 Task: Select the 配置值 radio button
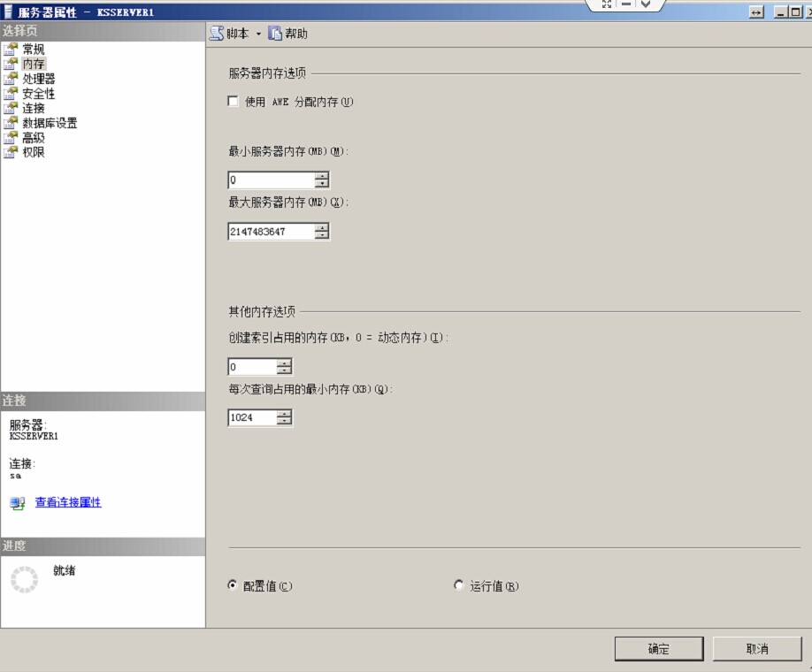(x=233, y=585)
